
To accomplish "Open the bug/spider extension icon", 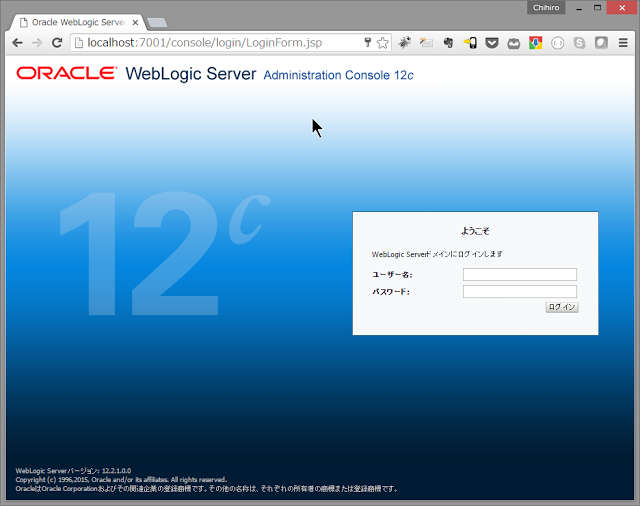I will click(x=404, y=42).
